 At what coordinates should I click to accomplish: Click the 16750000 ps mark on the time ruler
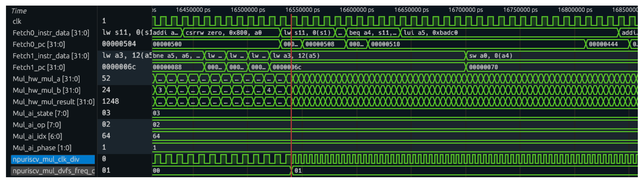pyautogui.click(x=520, y=10)
